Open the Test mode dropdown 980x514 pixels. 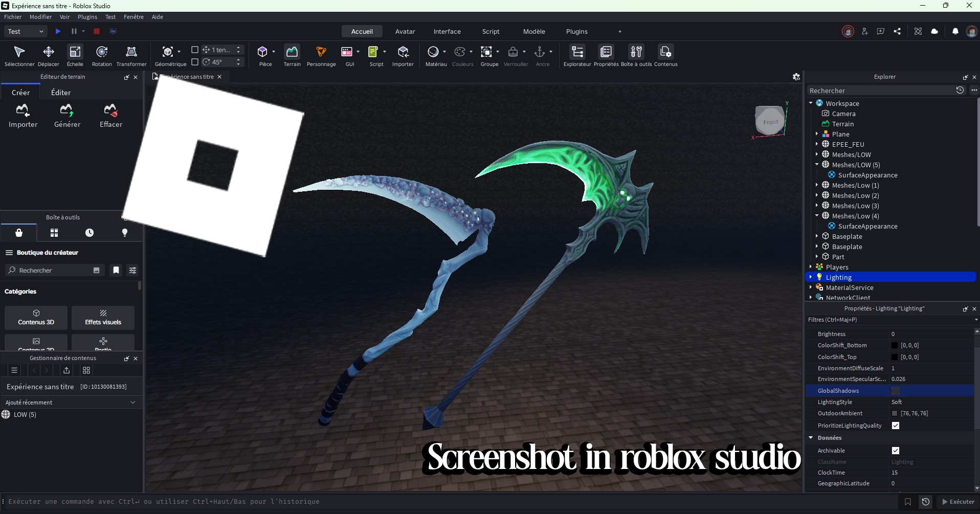coord(26,31)
